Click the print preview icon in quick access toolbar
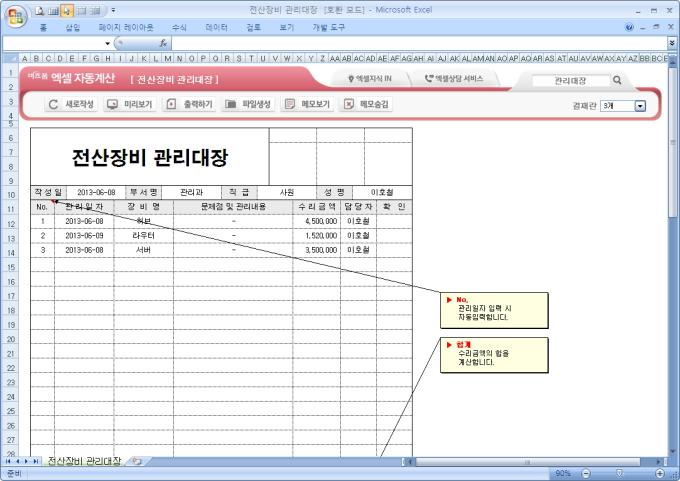 click(x=40, y=10)
